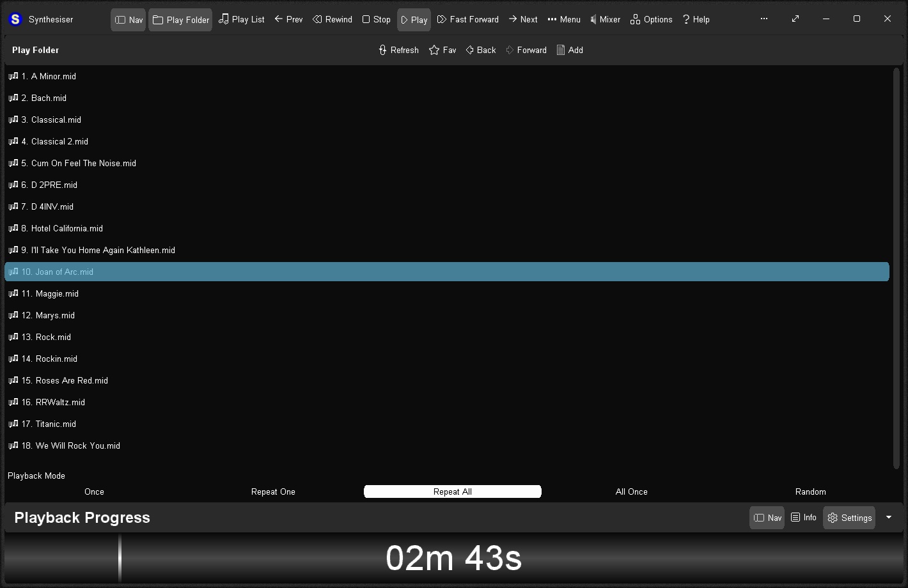
Task: Mark the track with the Fav star
Action: [x=442, y=50]
